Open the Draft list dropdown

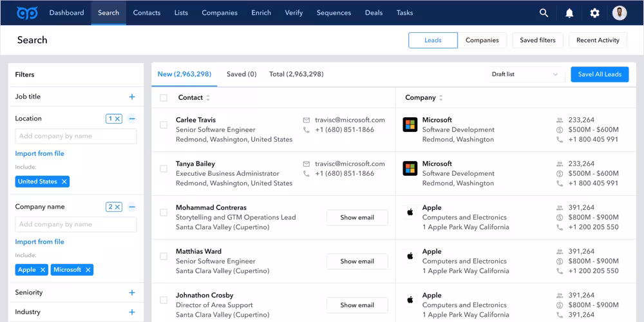tap(525, 74)
